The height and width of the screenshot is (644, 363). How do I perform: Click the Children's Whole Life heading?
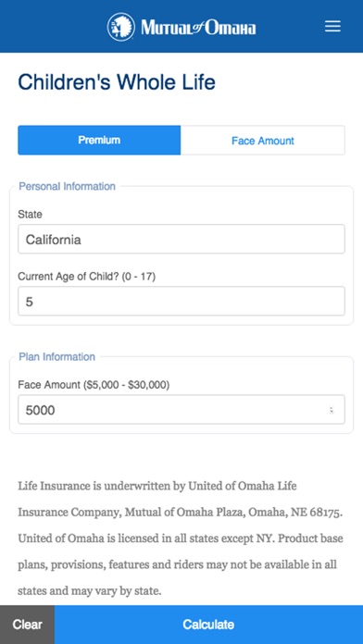point(117,82)
